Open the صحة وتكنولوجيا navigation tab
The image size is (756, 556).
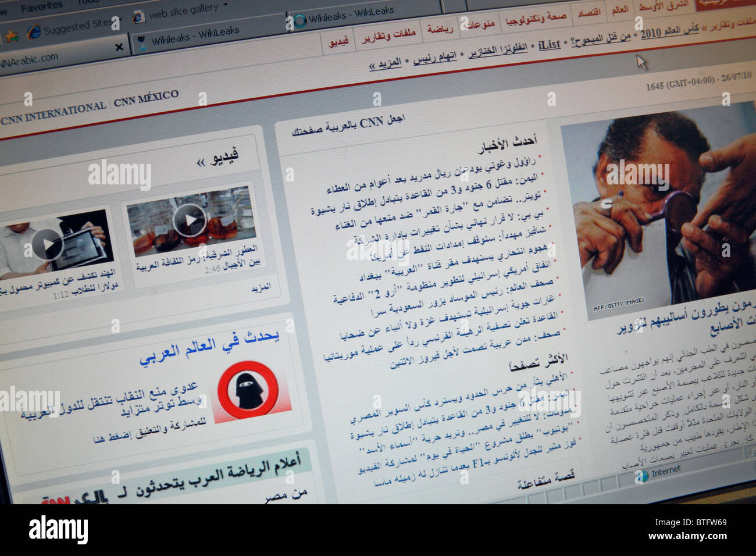tap(536, 19)
